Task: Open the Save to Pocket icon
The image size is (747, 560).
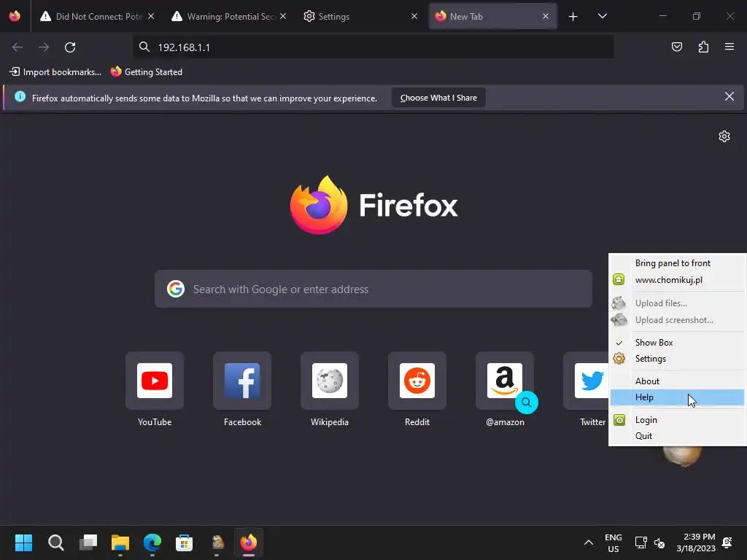Action: tap(676, 47)
